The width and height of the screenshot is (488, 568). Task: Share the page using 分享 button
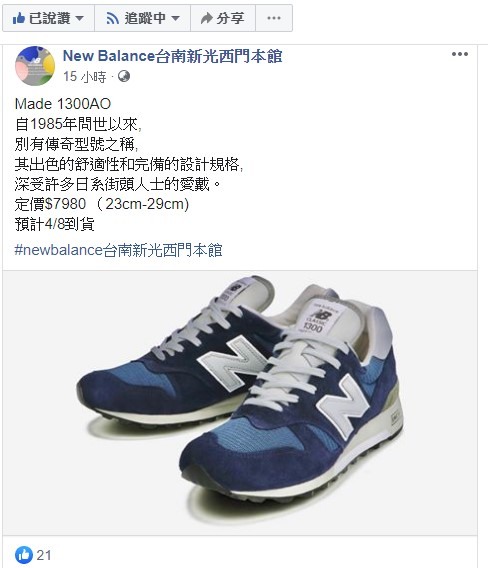tap(223, 18)
